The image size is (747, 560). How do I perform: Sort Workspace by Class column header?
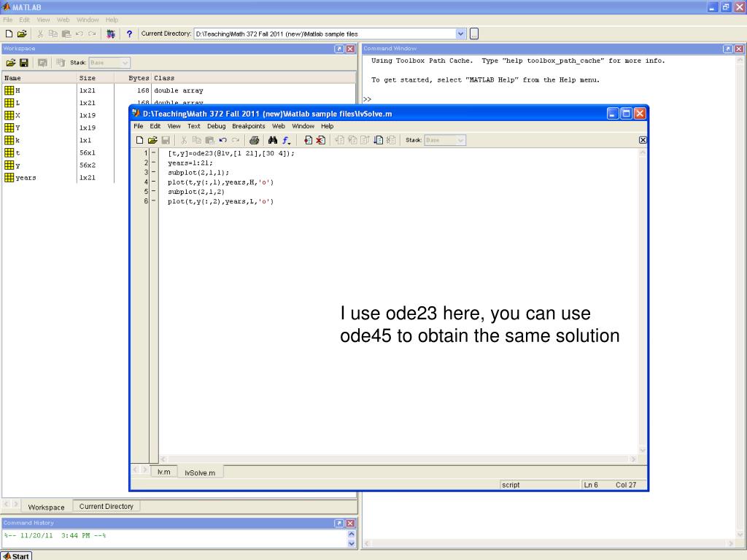(253, 77)
